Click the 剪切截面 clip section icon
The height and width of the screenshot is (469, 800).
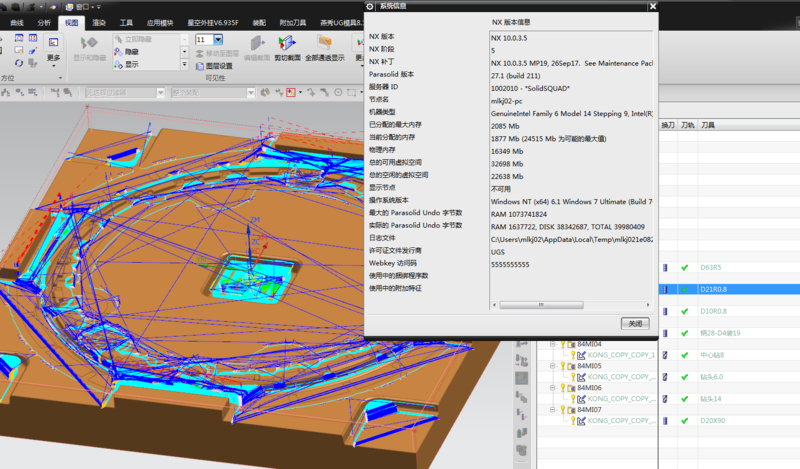click(x=289, y=43)
